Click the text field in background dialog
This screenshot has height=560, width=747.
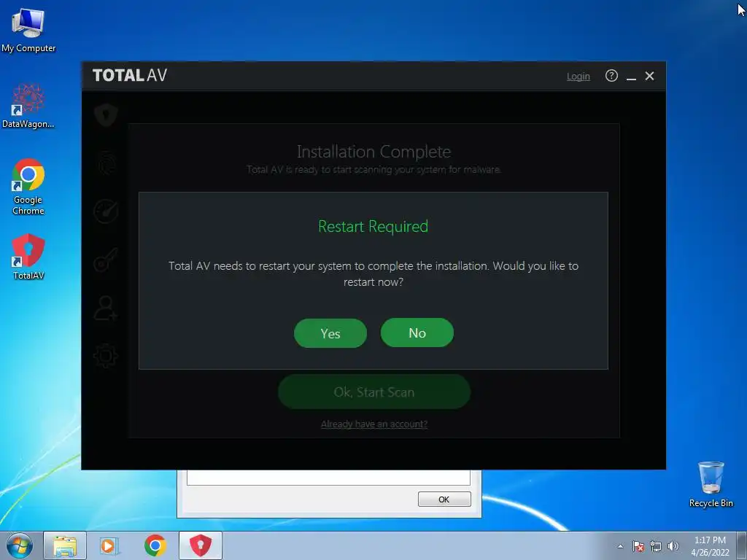click(x=328, y=477)
